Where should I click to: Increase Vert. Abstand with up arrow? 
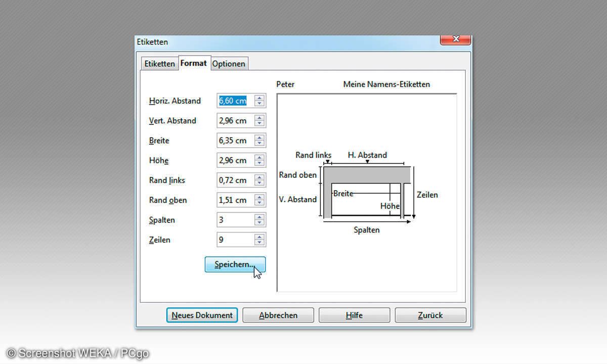259,117
